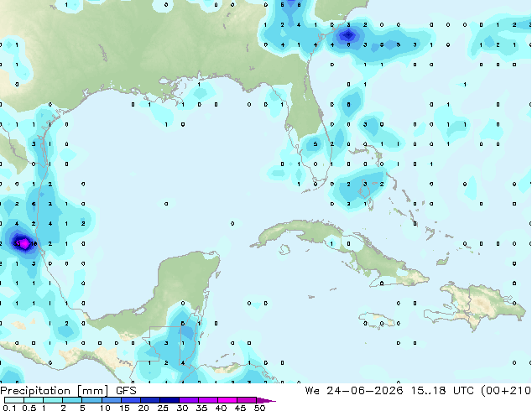
Task: Click the above-50 arrow tip of legend
Action: 266,400
